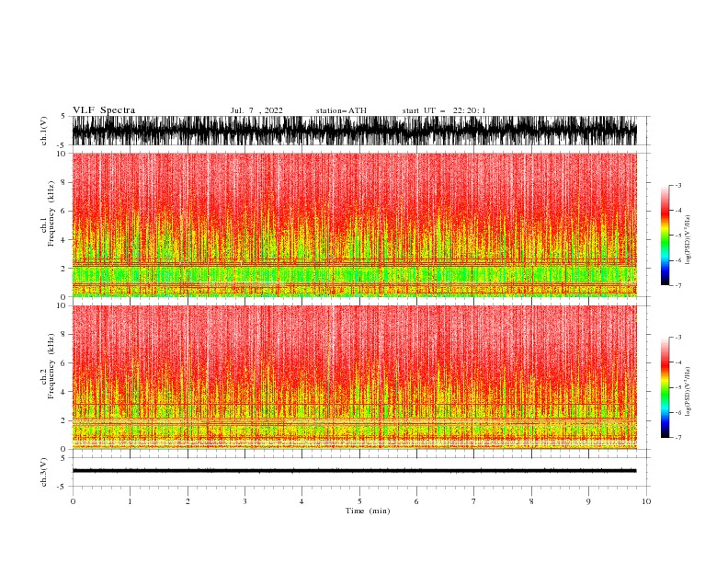Click the ch.1 spectrogram plot
Viewport: 728px width, 563px height.
coord(355,224)
